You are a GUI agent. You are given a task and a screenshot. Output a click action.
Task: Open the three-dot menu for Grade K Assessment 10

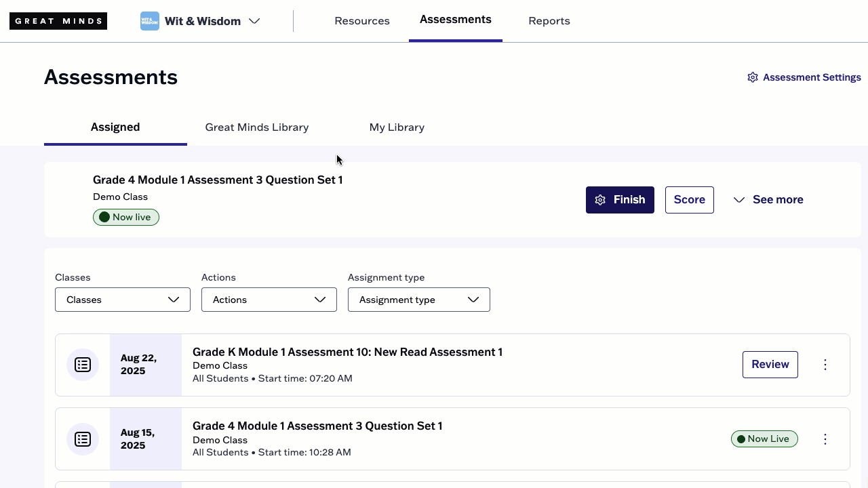pyautogui.click(x=825, y=365)
